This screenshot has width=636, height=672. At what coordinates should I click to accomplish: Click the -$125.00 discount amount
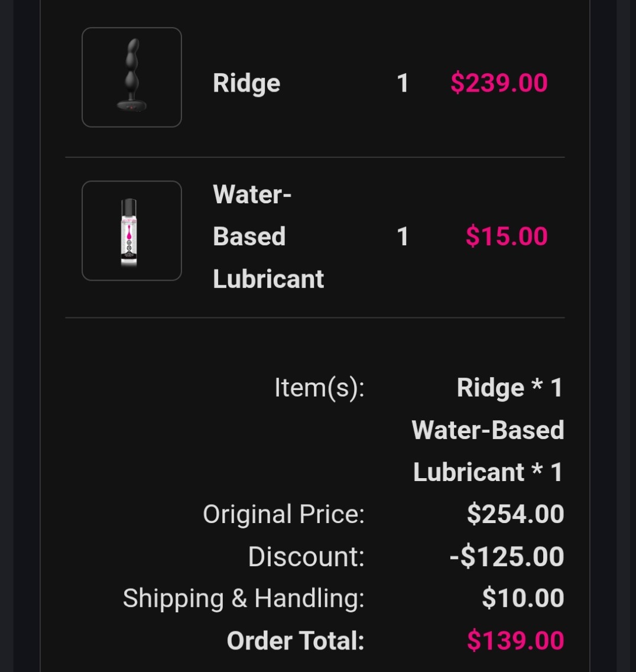(507, 557)
